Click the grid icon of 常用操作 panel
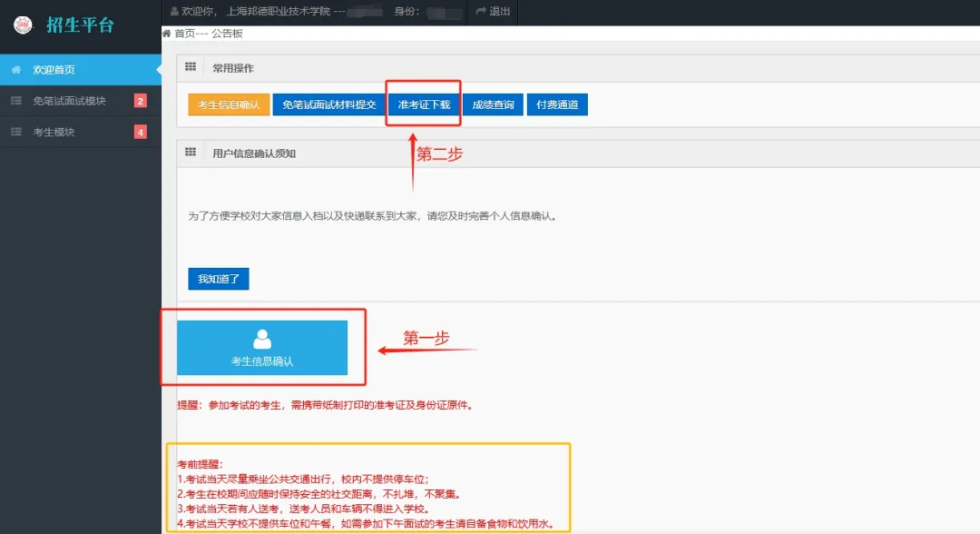This screenshot has height=534, width=980. coord(191,67)
